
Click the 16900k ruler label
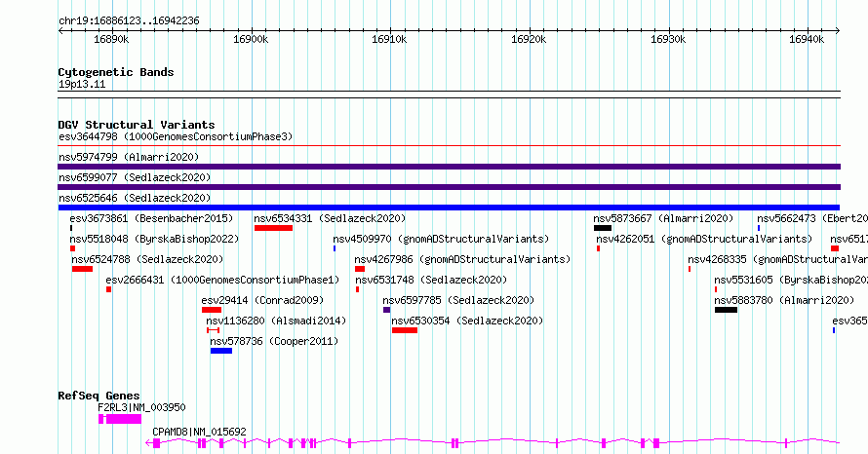click(x=251, y=39)
